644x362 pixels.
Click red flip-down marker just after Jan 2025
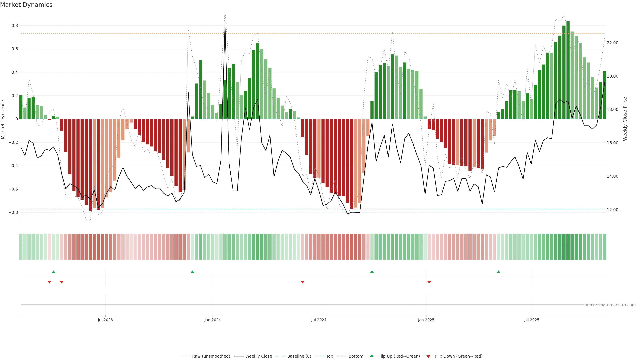[x=429, y=282]
